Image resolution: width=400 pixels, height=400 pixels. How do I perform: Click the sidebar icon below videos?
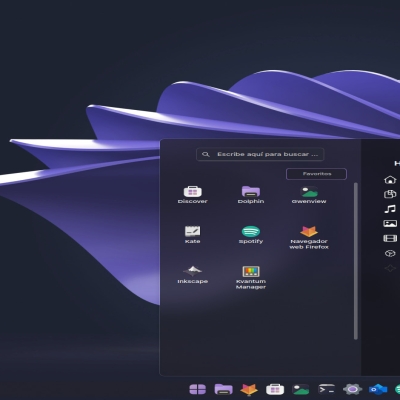[390, 253]
